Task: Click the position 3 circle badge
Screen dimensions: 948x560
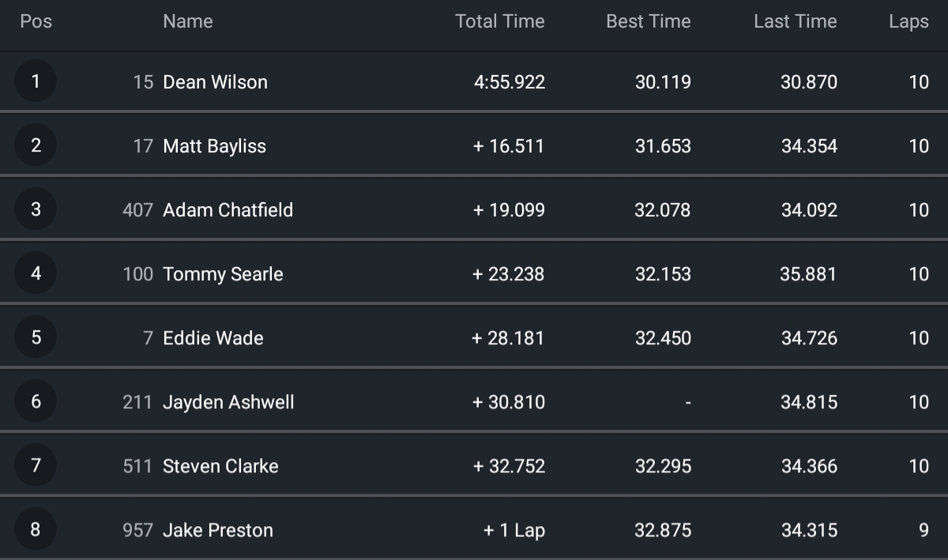Action: click(36, 209)
